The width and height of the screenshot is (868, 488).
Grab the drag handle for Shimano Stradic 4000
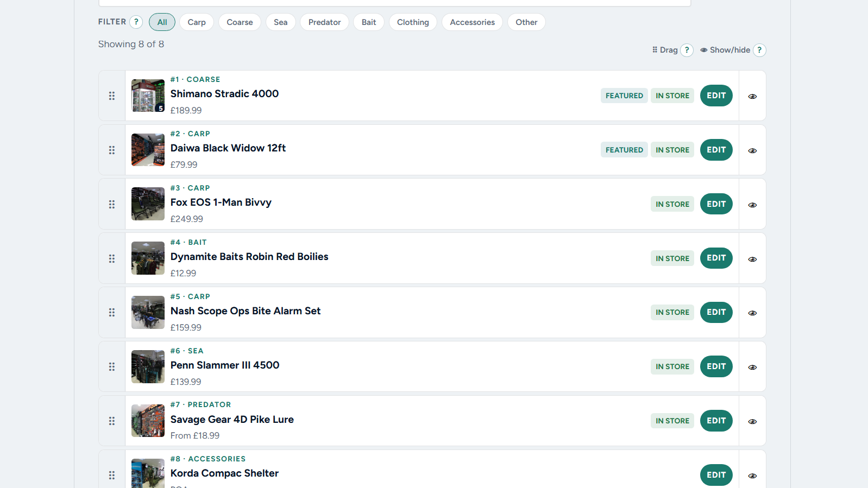(112, 96)
